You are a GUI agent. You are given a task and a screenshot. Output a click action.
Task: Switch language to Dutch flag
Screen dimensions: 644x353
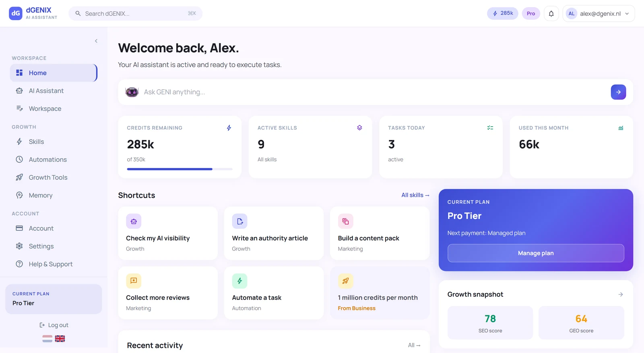point(47,339)
